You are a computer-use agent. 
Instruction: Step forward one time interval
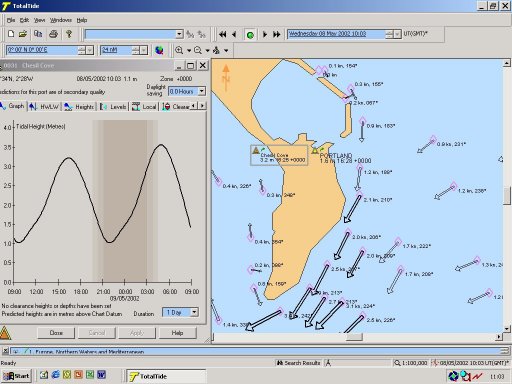click(x=265, y=34)
